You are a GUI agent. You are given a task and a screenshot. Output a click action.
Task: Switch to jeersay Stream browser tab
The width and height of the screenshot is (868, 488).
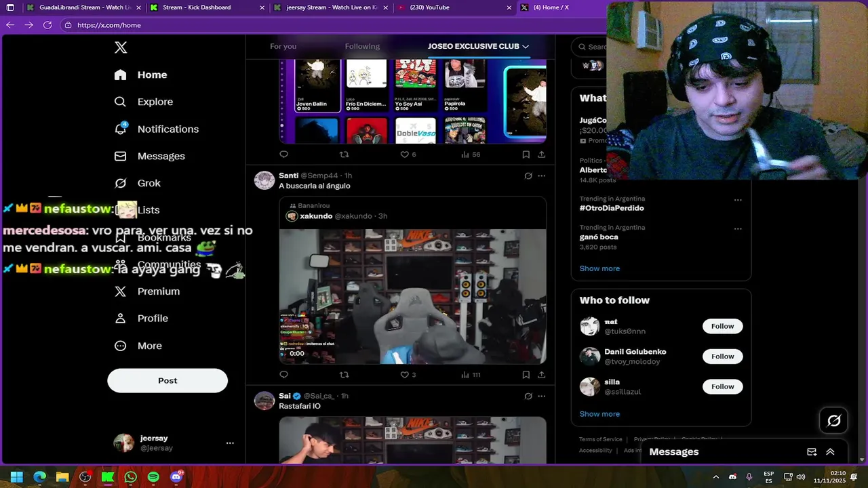(330, 7)
